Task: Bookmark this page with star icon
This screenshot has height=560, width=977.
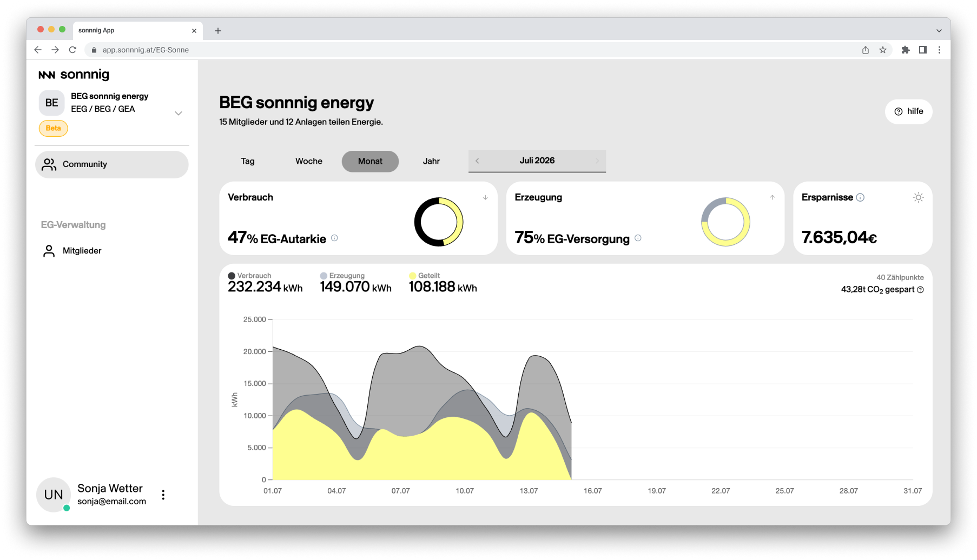Action: pyautogui.click(x=883, y=50)
